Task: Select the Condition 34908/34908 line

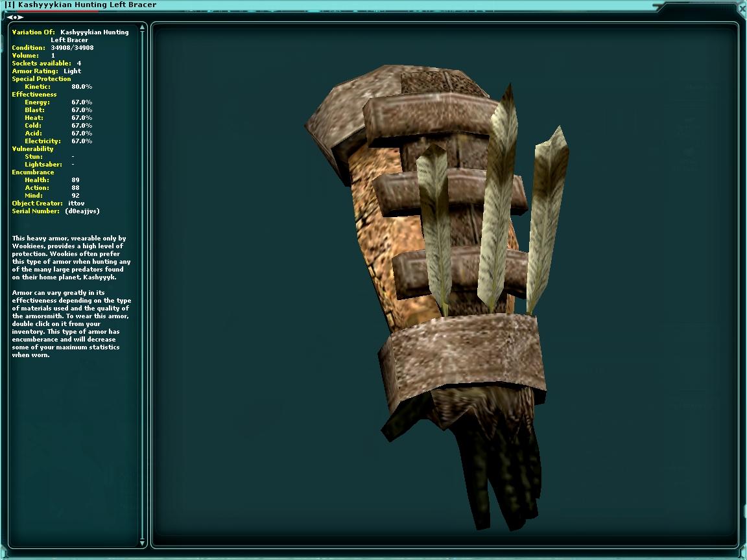Action: (x=53, y=48)
